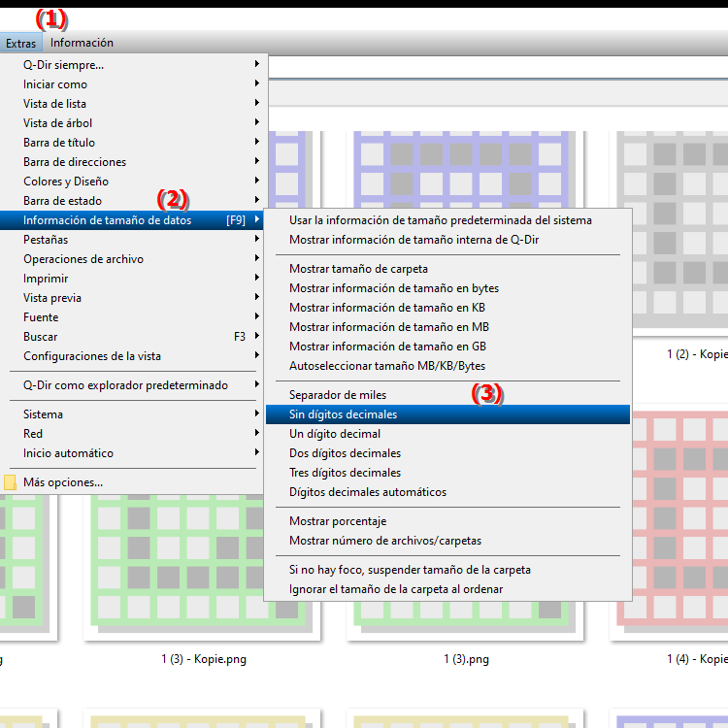This screenshot has width=728, height=728.
Task: Select Dígitos decimales automáticos
Action: (x=447, y=492)
